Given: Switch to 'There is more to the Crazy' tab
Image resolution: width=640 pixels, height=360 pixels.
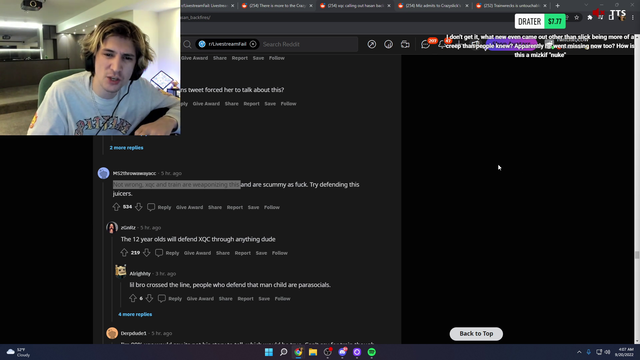Looking at the screenshot, I should [278, 6].
